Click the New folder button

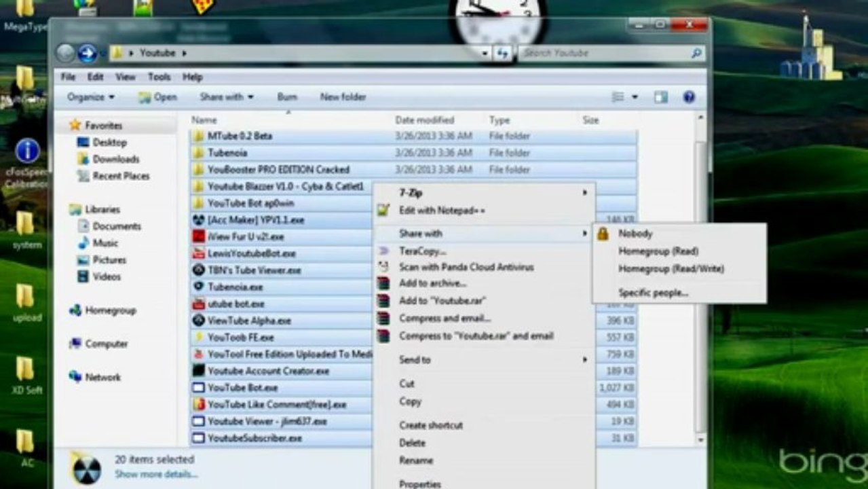click(x=343, y=97)
